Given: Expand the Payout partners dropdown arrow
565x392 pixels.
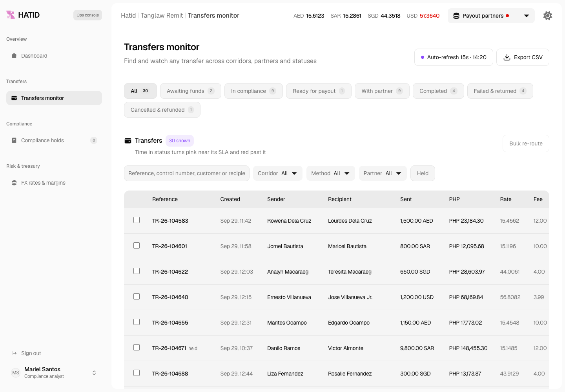Looking at the screenshot, I should pos(527,16).
